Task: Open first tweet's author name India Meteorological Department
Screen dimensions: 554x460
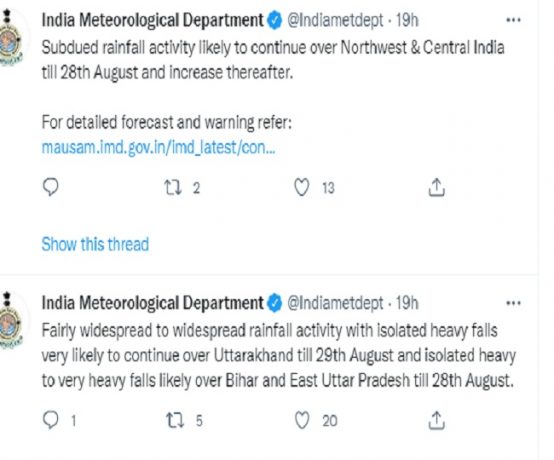Action: [x=152, y=20]
